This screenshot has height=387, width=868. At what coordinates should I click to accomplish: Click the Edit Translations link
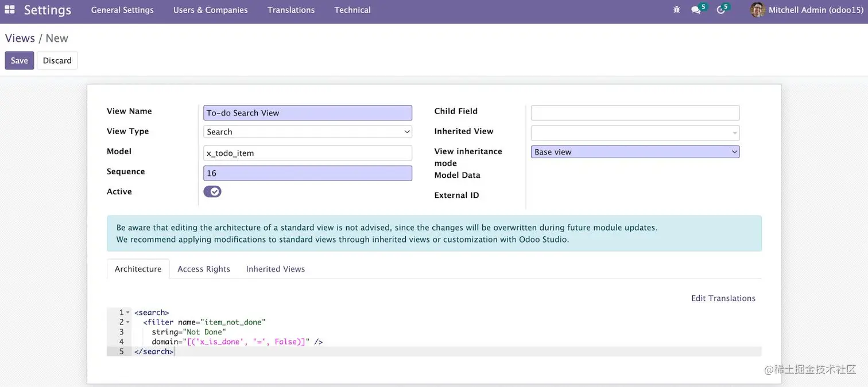point(723,298)
